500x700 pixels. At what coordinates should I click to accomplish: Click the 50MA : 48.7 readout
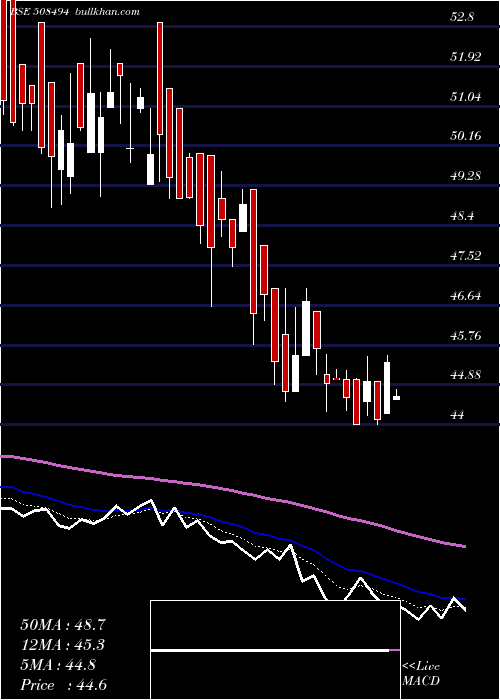point(63,625)
